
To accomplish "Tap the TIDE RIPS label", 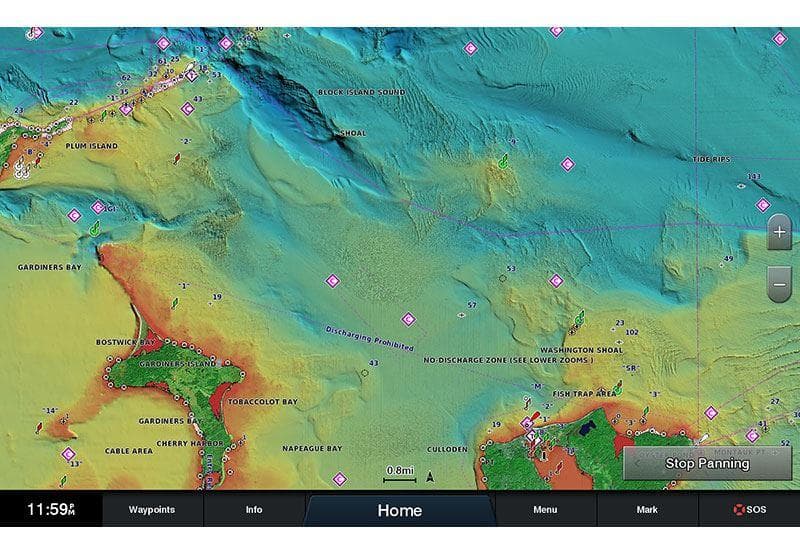I will [x=712, y=160].
